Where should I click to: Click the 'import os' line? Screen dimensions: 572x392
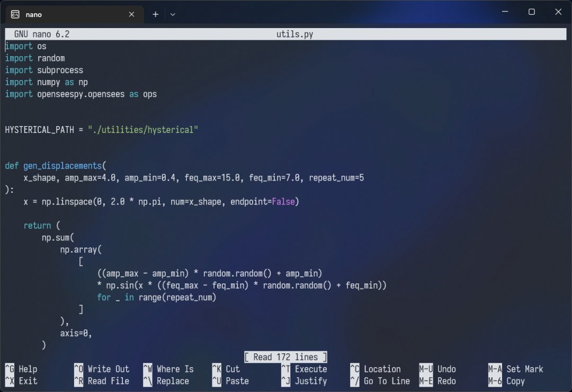pyautogui.click(x=25, y=47)
